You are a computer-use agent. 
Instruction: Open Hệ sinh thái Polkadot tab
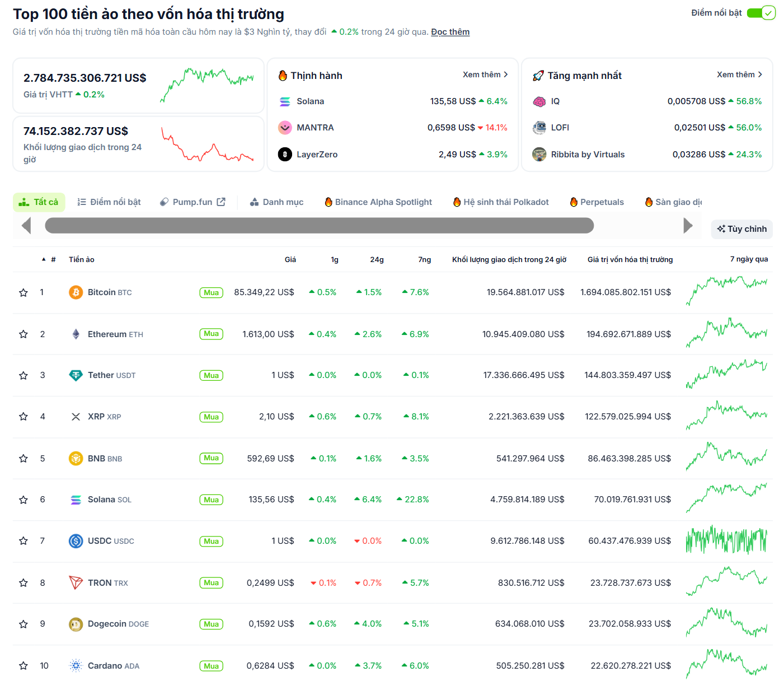coord(501,202)
